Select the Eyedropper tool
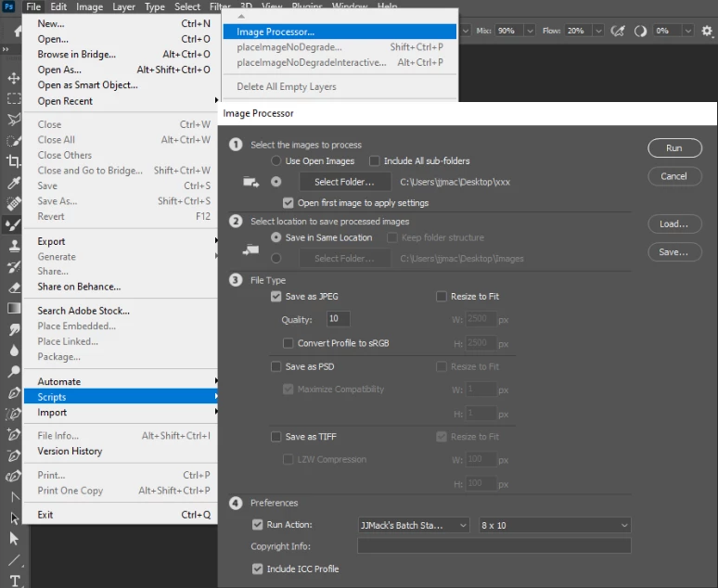The image size is (718, 588). tap(14, 183)
